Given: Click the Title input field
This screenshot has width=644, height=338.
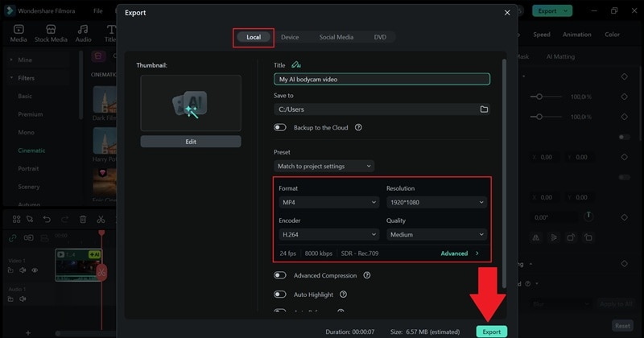Looking at the screenshot, I should (382, 79).
